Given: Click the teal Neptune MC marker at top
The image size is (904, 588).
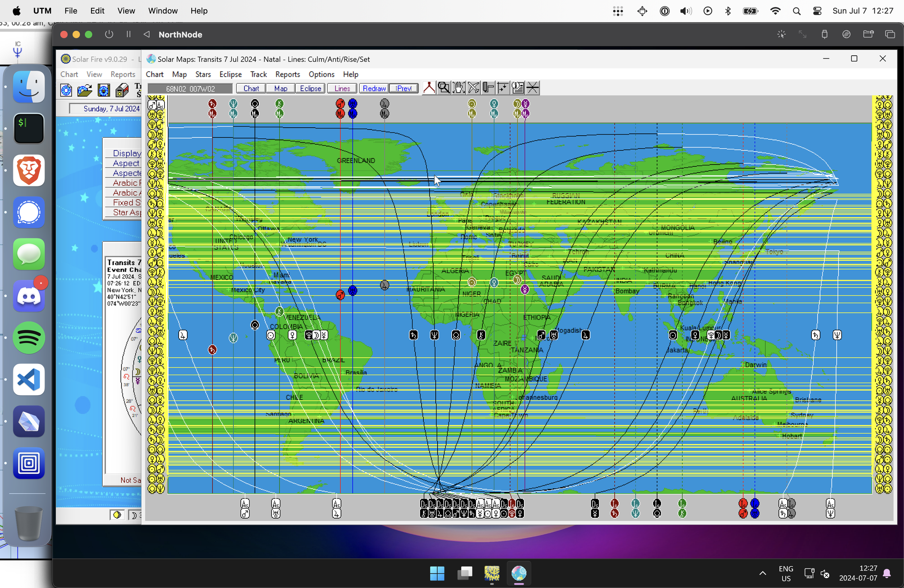Looking at the screenshot, I should point(233,108).
